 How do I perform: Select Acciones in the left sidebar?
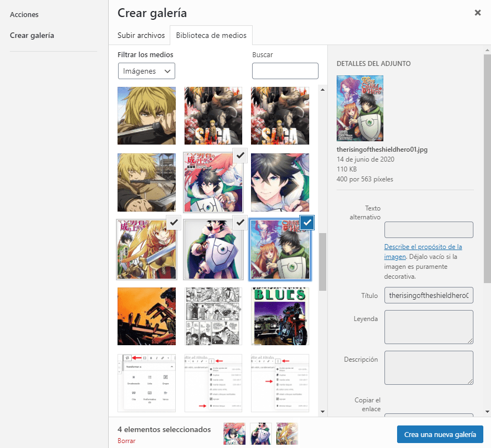click(24, 14)
